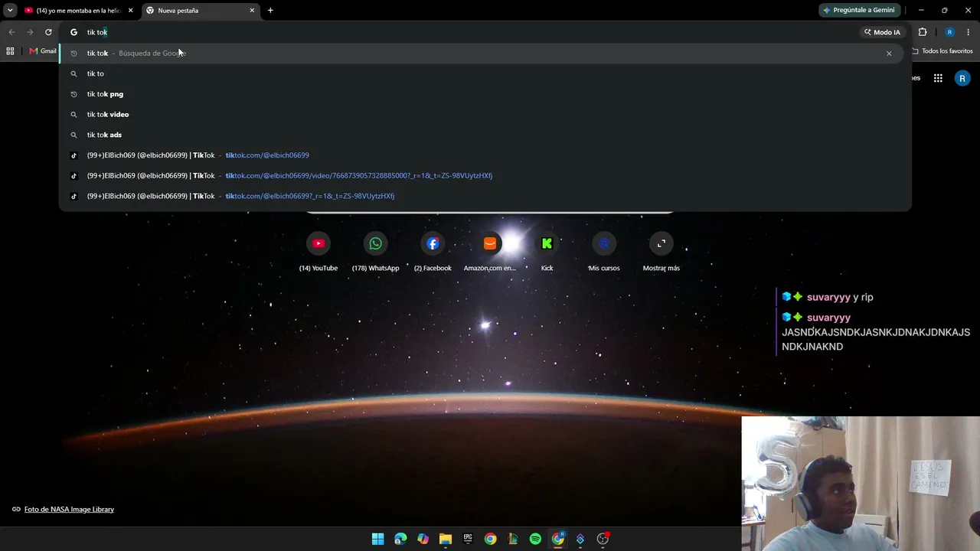980x551 pixels.
Task: Open a new tab with plus button
Action: coord(270,11)
